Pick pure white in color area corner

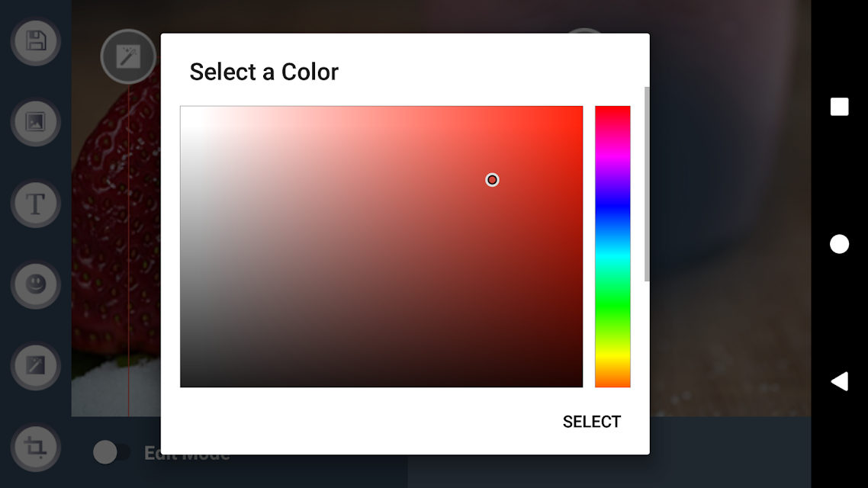click(183, 108)
